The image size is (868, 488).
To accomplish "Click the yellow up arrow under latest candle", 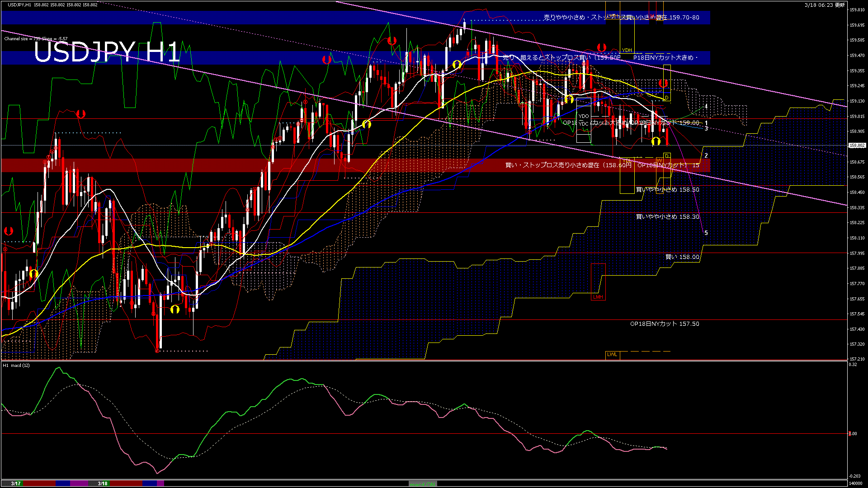I will (656, 142).
